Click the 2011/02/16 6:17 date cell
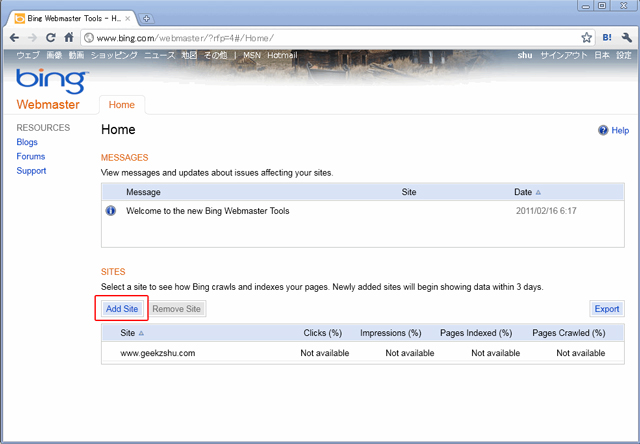640x444 pixels. pos(546,211)
